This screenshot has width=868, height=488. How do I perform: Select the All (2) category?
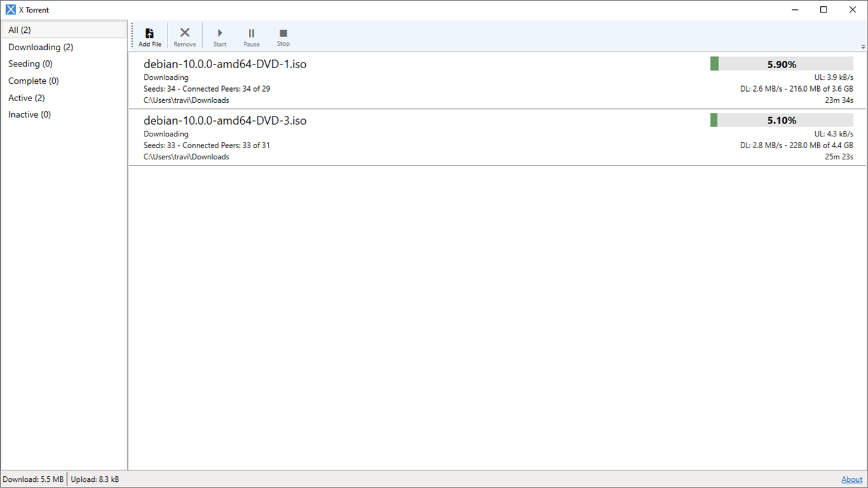[x=19, y=30]
